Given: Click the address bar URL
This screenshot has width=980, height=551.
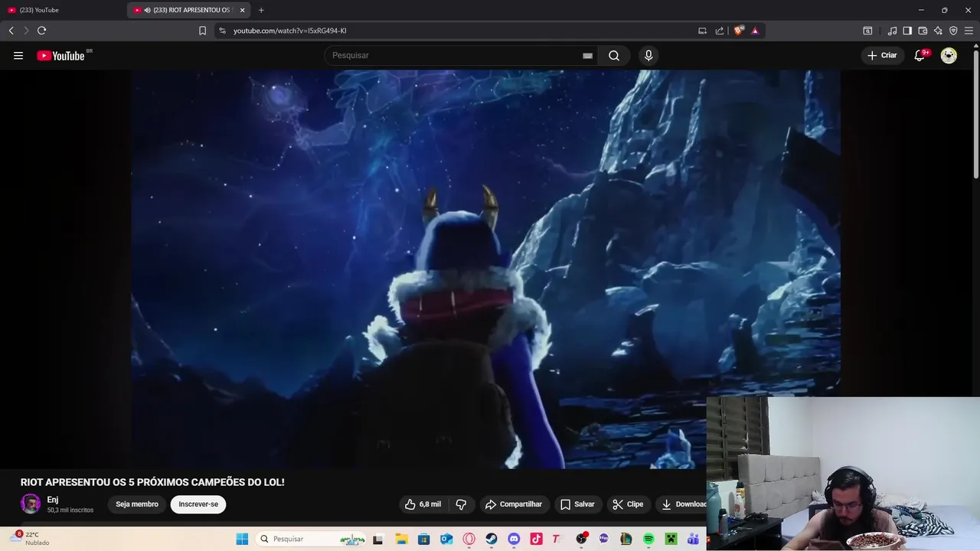Looking at the screenshot, I should [290, 31].
